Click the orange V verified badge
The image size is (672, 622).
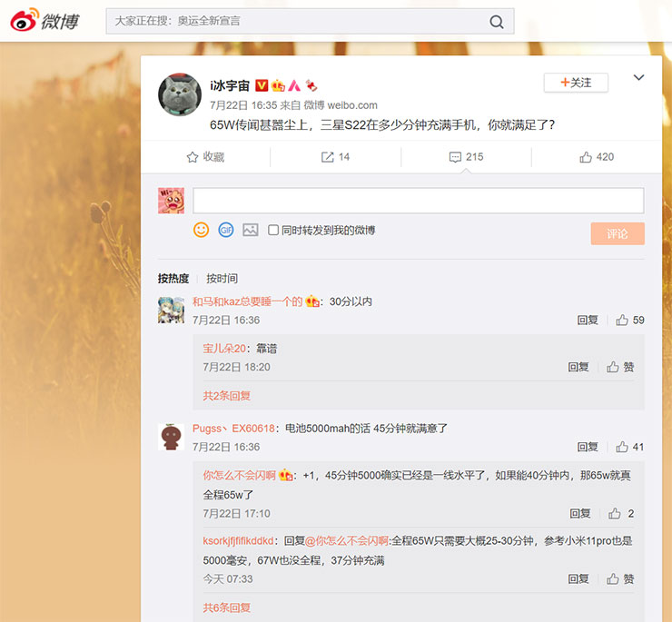click(x=262, y=85)
